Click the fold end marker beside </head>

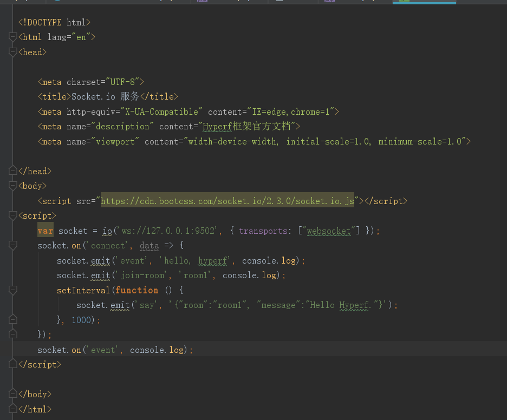point(12,170)
